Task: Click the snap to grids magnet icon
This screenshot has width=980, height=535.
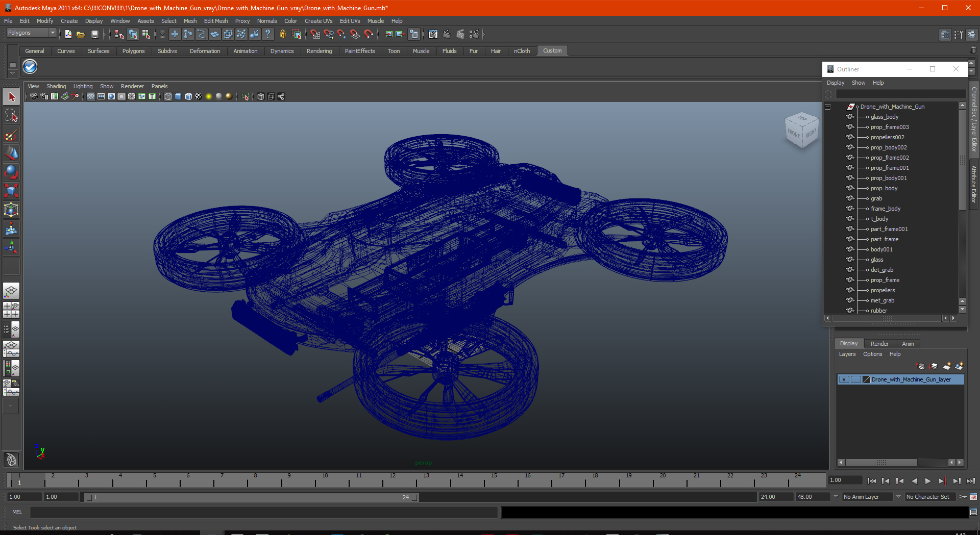Action: 315,34
